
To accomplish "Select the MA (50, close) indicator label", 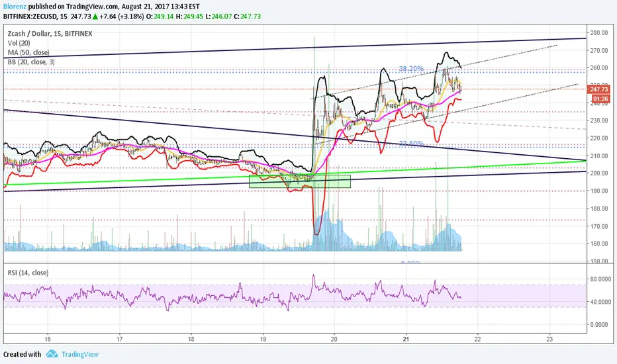I will tap(28, 53).
